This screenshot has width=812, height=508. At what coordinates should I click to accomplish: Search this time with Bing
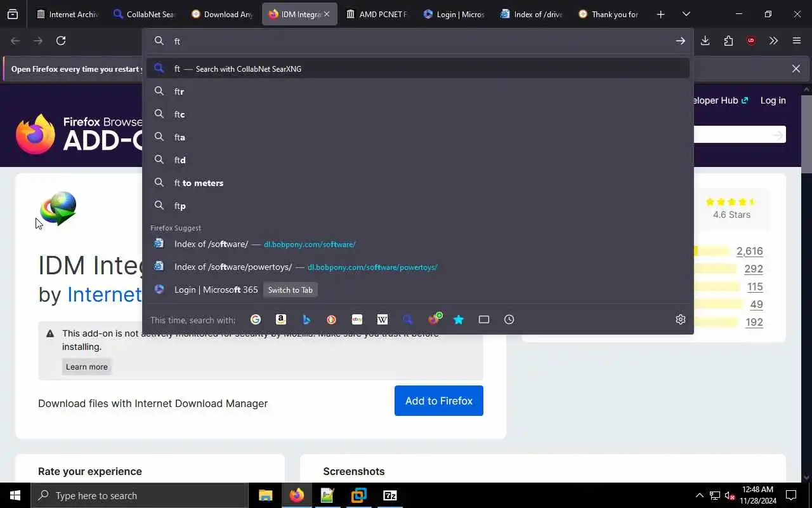click(x=306, y=319)
